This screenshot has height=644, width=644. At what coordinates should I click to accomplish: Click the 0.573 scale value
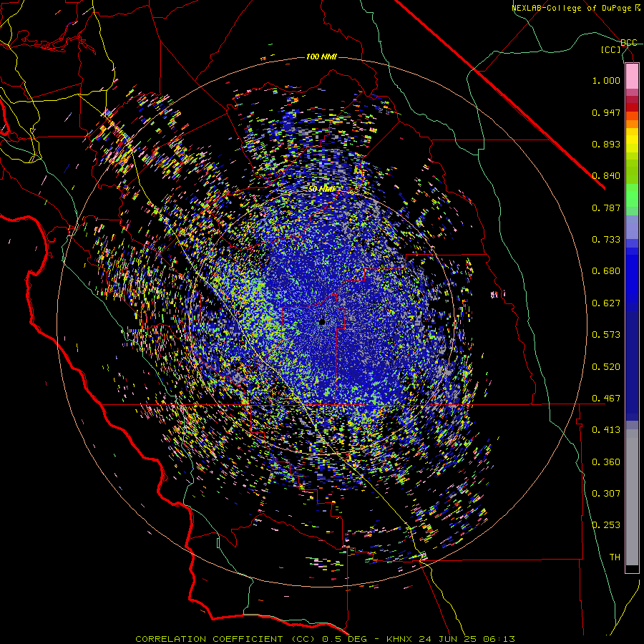point(606,335)
